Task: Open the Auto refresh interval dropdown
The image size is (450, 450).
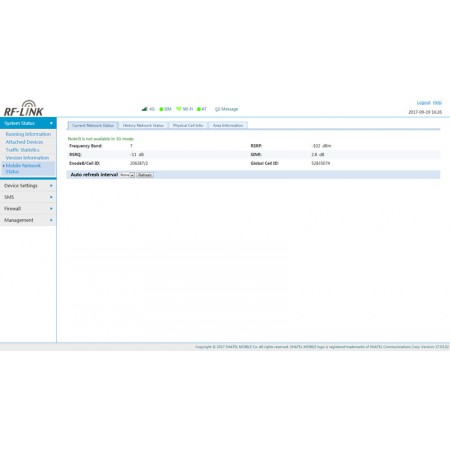Action: tap(127, 175)
